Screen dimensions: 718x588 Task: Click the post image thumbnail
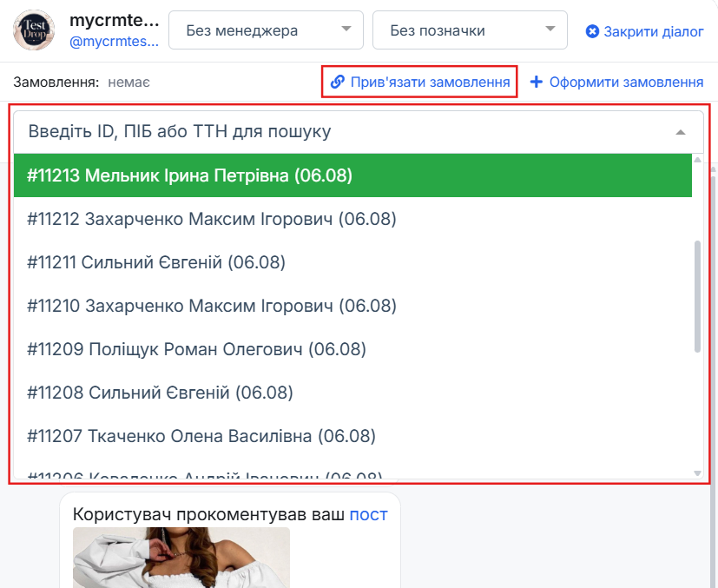pyautogui.click(x=181, y=558)
